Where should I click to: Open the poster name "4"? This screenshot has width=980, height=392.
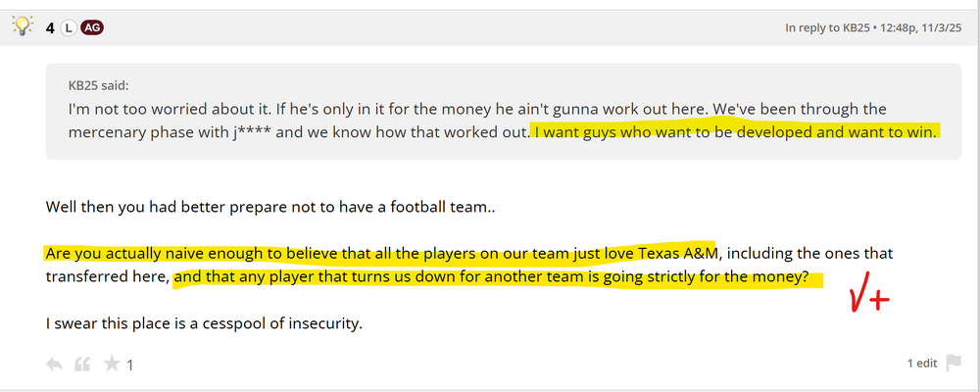click(50, 28)
